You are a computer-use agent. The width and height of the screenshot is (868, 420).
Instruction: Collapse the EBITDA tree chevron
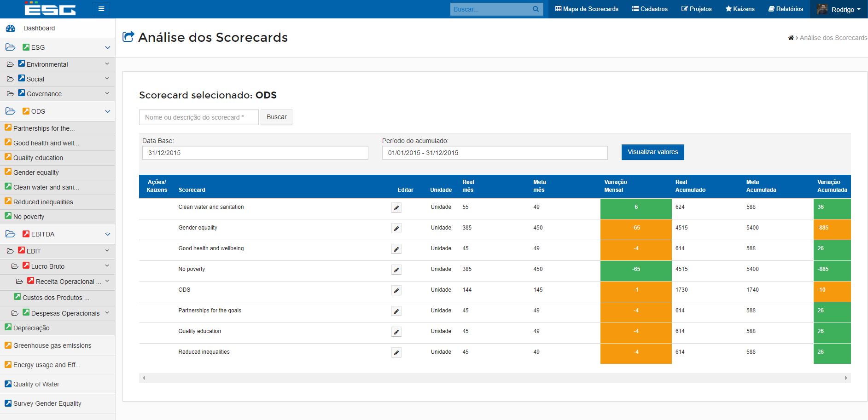pyautogui.click(x=107, y=234)
